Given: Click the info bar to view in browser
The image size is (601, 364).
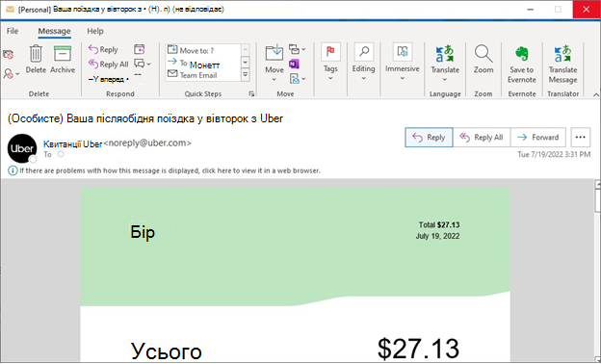Looking at the screenshot, I should [170, 170].
